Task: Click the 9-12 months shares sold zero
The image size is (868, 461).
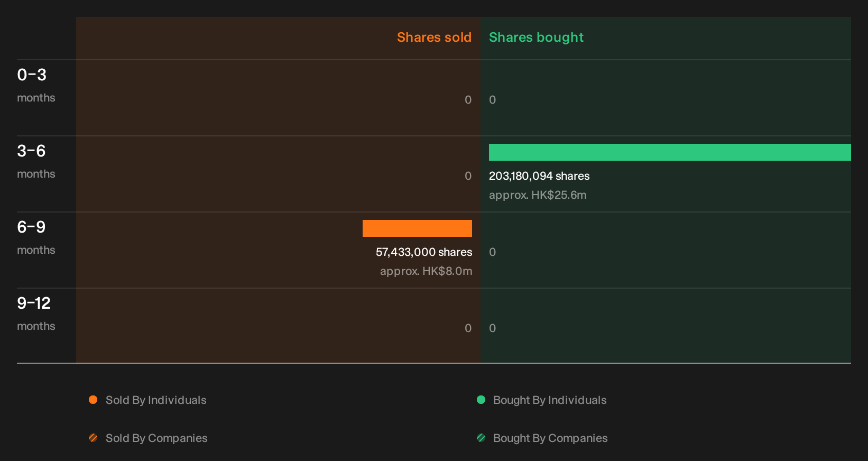Action: click(x=468, y=328)
